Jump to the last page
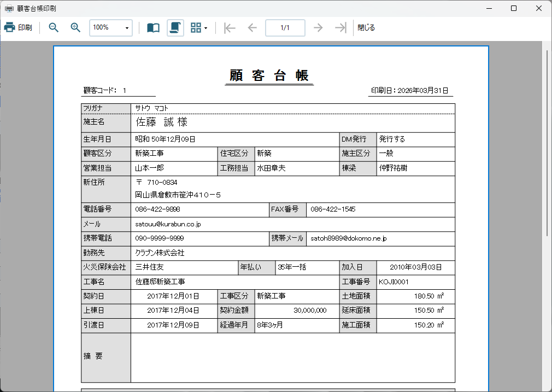The width and height of the screenshot is (552, 392). (340, 27)
